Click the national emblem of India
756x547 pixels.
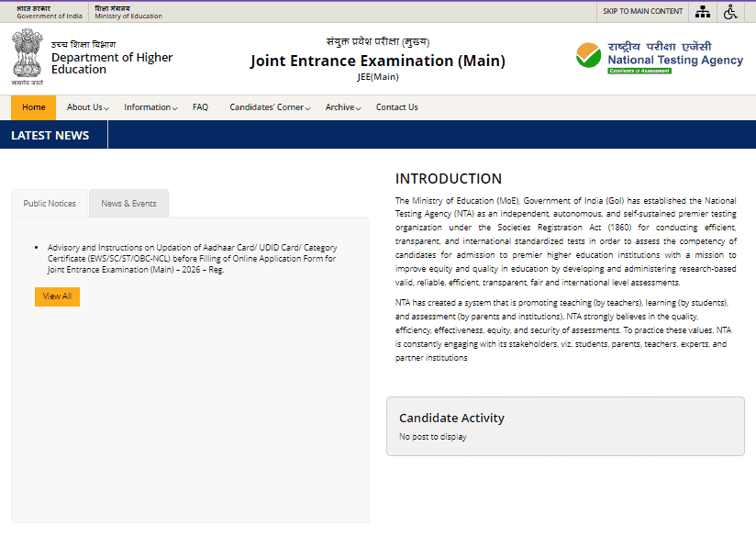click(x=28, y=55)
